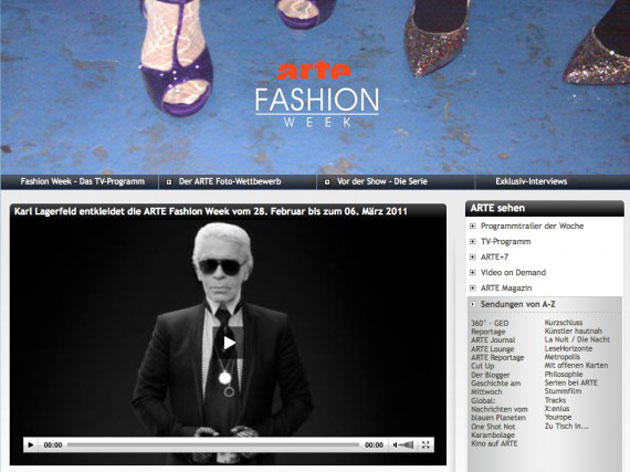Open Metropolis show link
This screenshot has width=630, height=472.
(562, 357)
